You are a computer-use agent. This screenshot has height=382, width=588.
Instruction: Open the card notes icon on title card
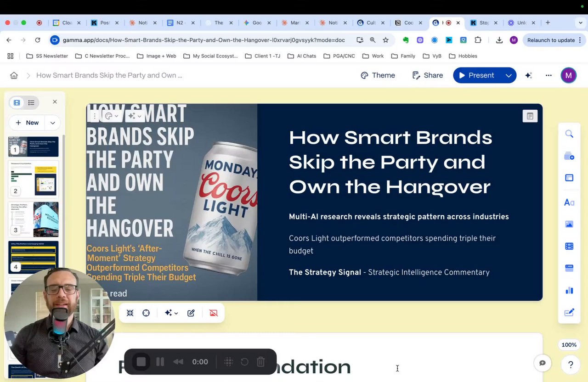pos(530,116)
